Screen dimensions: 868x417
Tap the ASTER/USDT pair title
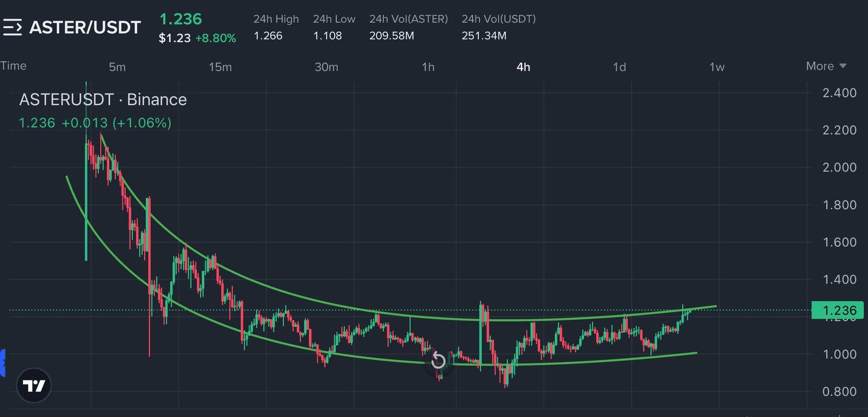coord(85,27)
